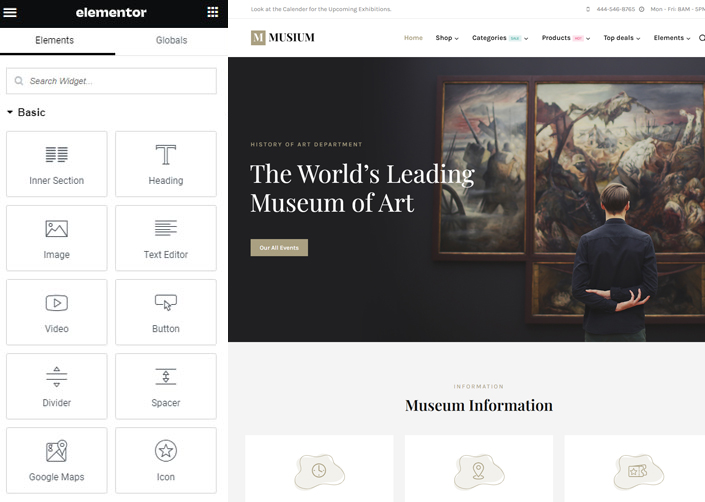Select the Google Maps widget
This screenshot has height=502, width=705.
coord(57,461)
